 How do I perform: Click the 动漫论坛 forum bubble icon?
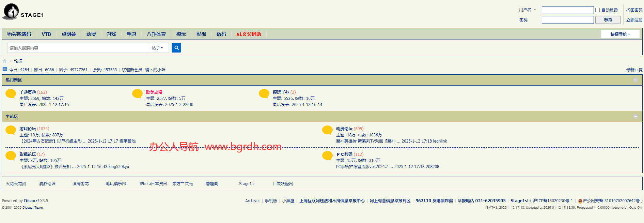coord(327,130)
